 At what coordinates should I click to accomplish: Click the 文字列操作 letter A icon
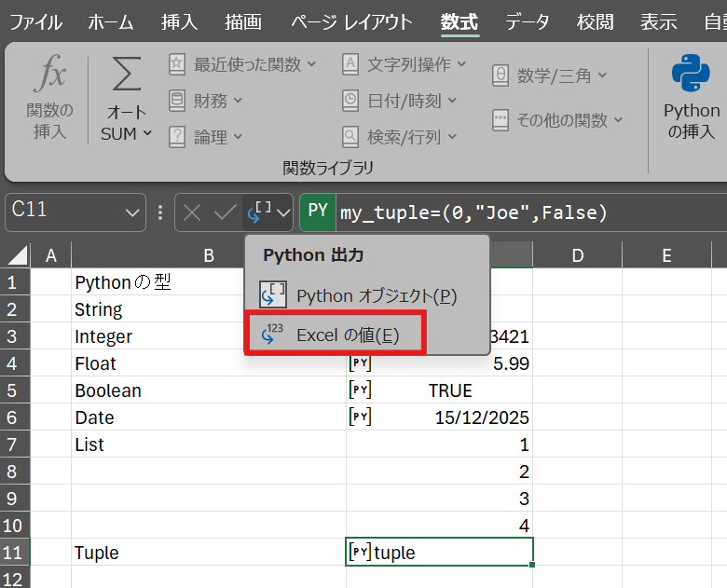pos(350,64)
